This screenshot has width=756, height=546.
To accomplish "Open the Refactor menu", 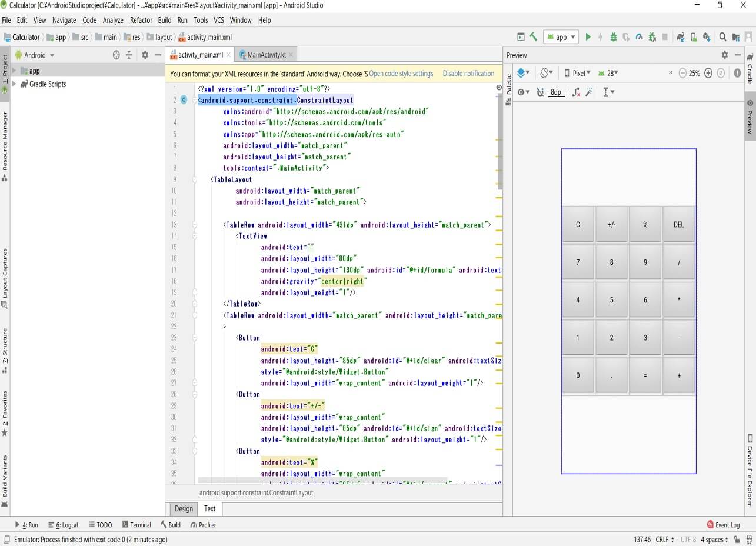I will pyautogui.click(x=141, y=20).
